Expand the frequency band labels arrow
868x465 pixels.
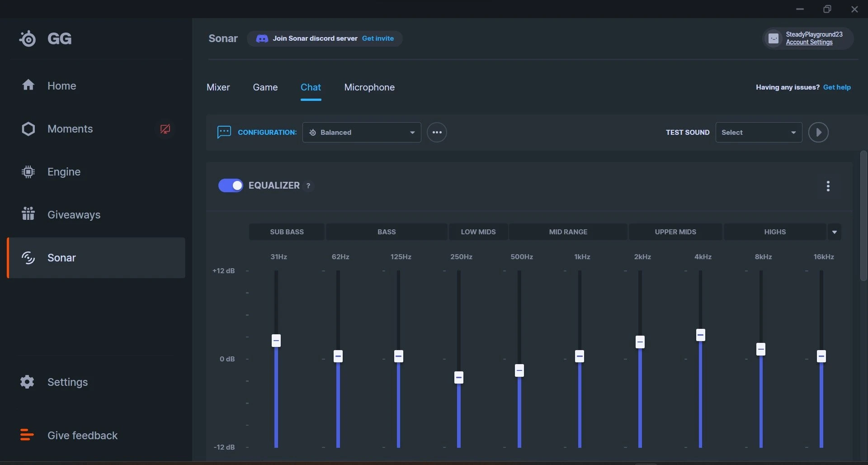click(835, 232)
